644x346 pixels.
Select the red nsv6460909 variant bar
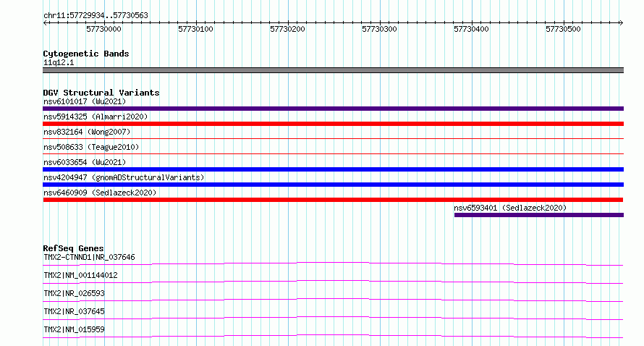pyautogui.click(x=333, y=200)
